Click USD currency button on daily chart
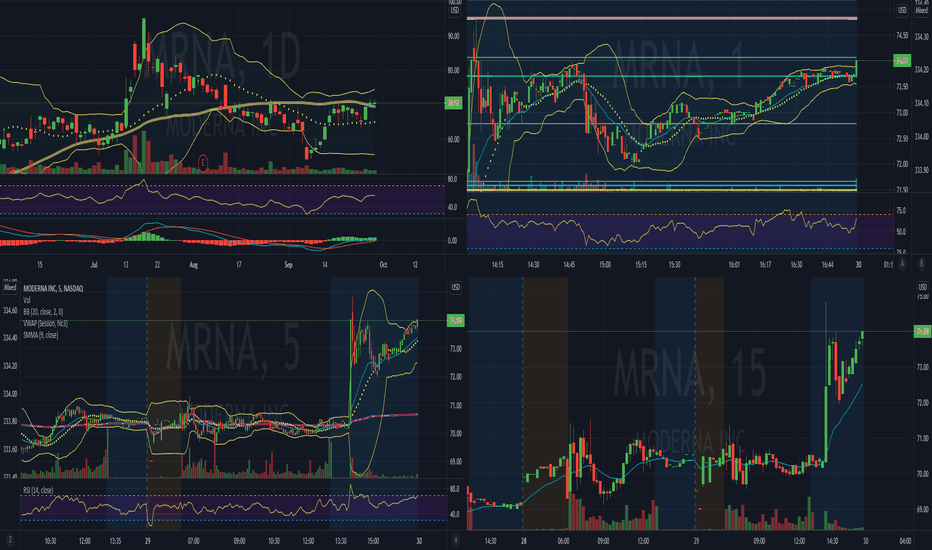 (455, 10)
